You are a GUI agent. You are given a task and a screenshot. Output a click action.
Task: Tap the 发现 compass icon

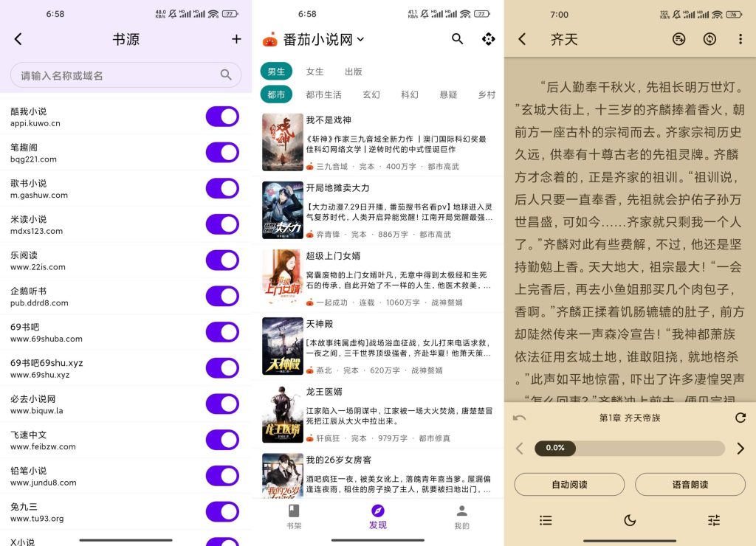pyautogui.click(x=377, y=511)
